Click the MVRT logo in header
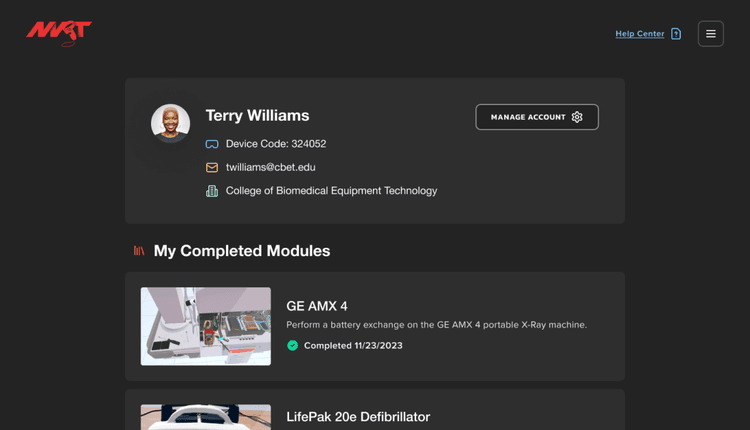Screen dimensions: 750x430 [x=59, y=33]
